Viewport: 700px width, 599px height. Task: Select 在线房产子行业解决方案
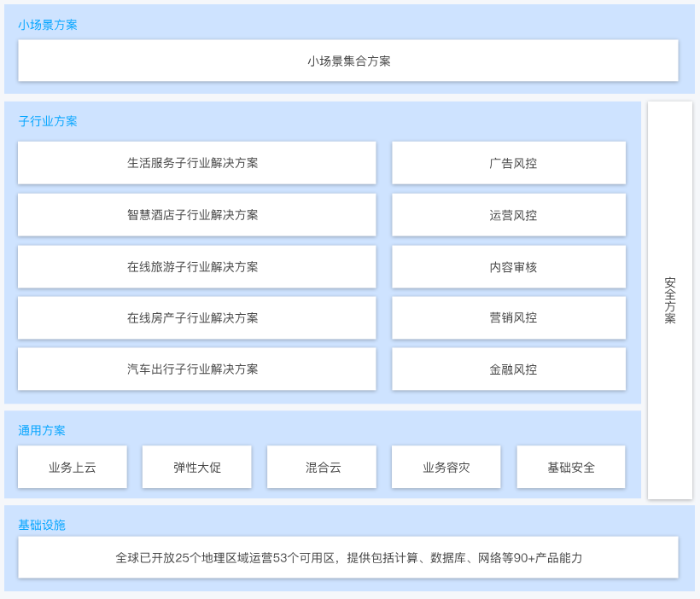pos(196,317)
